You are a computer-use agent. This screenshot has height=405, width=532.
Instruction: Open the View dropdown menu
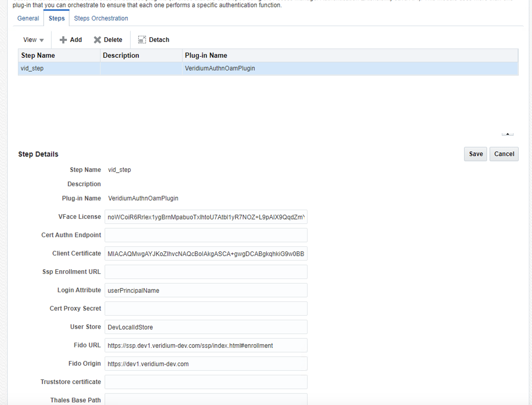pos(33,40)
